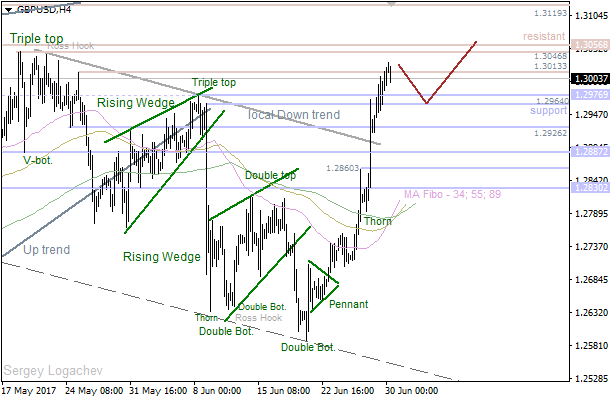Open the GBPUSD,H4 chart dropdown arrow
Viewport: 610px width, 400px height.
pos(8,9)
